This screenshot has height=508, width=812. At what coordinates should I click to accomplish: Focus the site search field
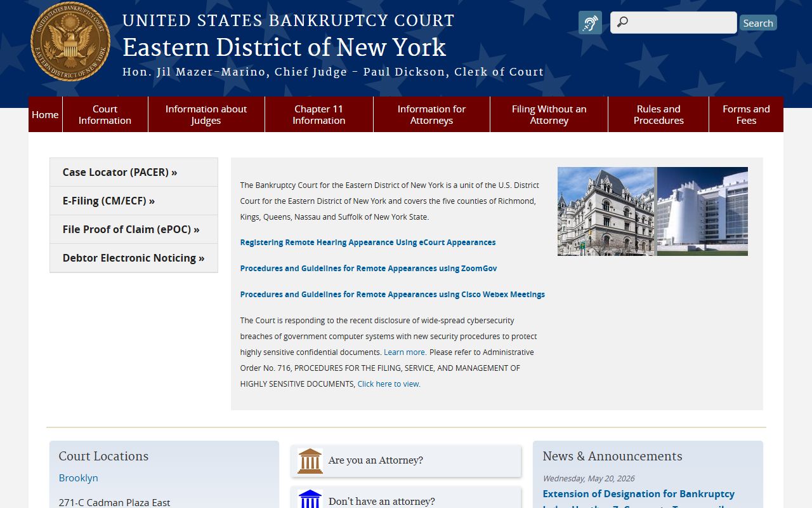tap(674, 22)
